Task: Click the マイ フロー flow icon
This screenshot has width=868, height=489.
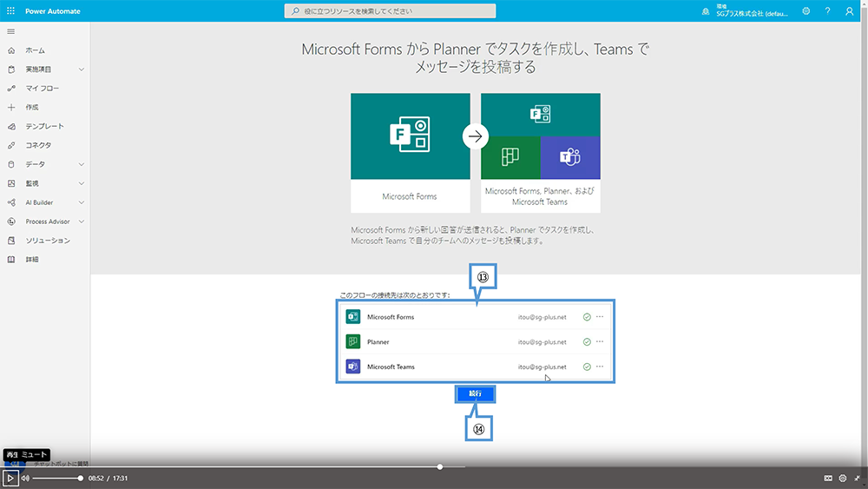Action: (11, 88)
